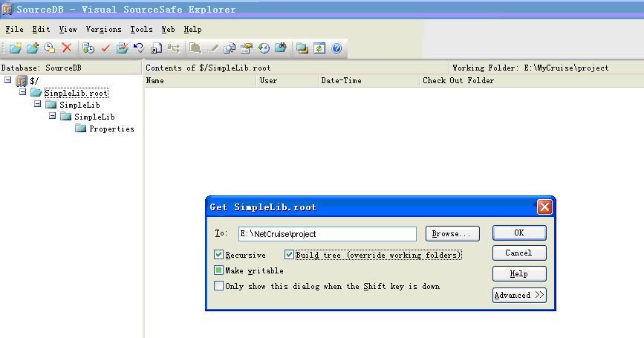The height and width of the screenshot is (338, 644).
Task: Click the Working Folder: E:\MyCruise\project text
Action: pyautogui.click(x=530, y=68)
